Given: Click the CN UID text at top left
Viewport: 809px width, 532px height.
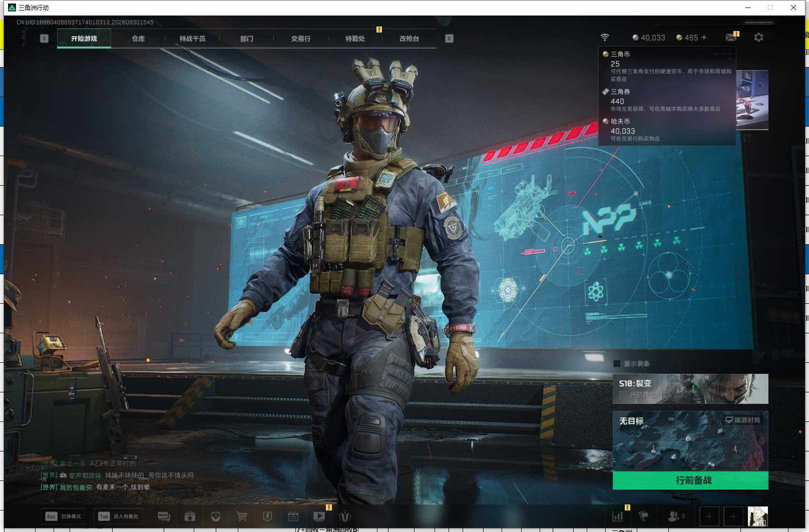Looking at the screenshot, I should (85, 23).
